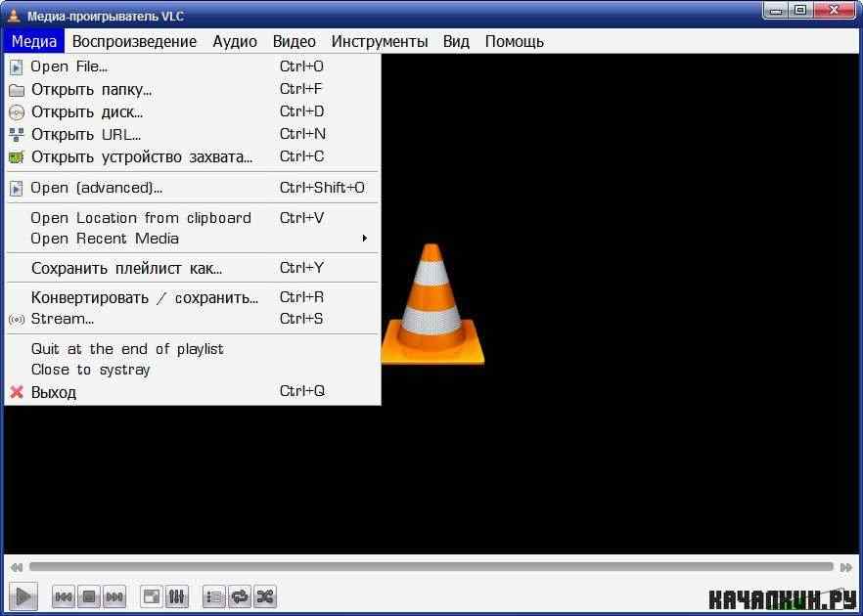Viewport: 863px width, 616px height.
Task: Choose Open (advanced)... entry
Action: pyautogui.click(x=192, y=188)
